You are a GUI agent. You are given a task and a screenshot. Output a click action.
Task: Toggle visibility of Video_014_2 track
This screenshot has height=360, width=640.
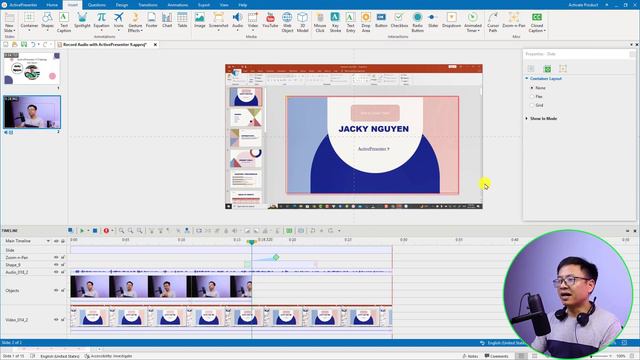click(x=56, y=320)
